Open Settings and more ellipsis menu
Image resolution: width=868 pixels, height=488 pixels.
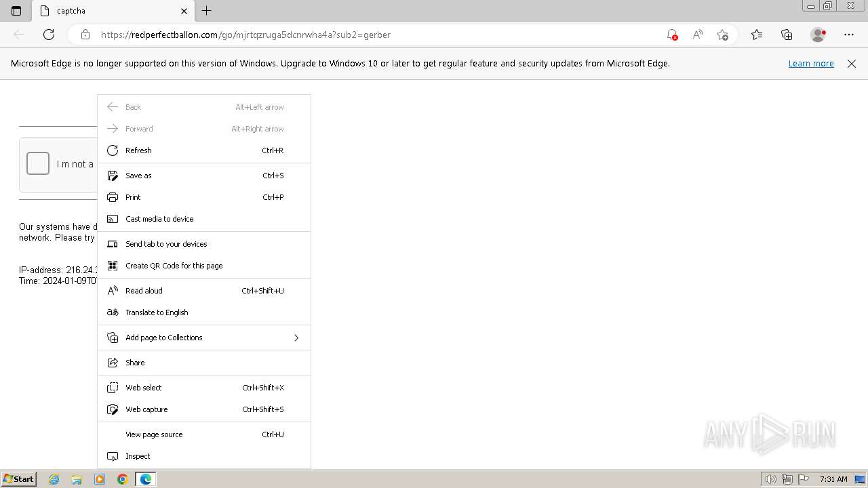coord(849,35)
